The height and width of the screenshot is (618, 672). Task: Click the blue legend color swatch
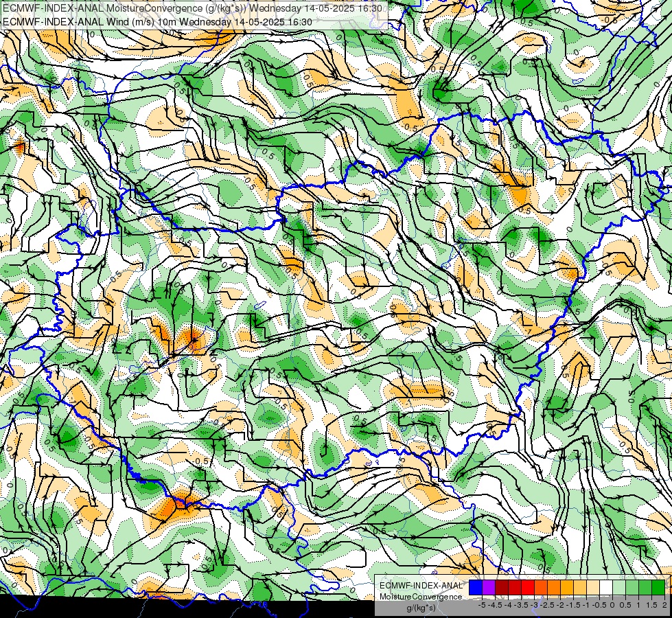[x=476, y=588]
